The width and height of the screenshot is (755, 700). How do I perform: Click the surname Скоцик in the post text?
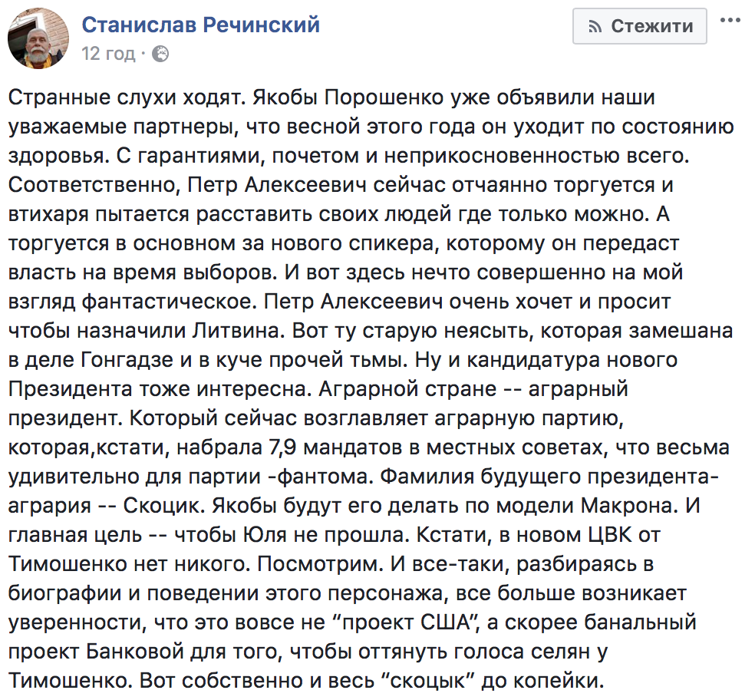coord(163,506)
